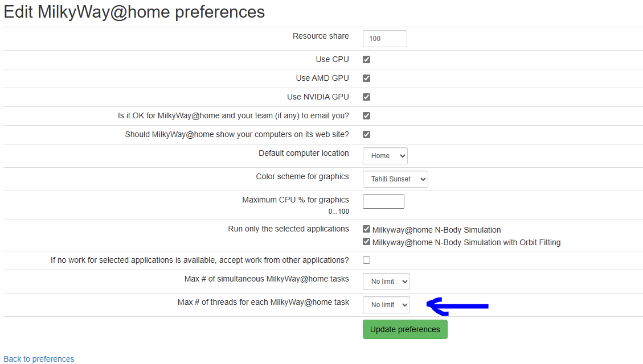Open the Default computer location dropdown
The height and width of the screenshot is (364, 643).
coord(385,156)
